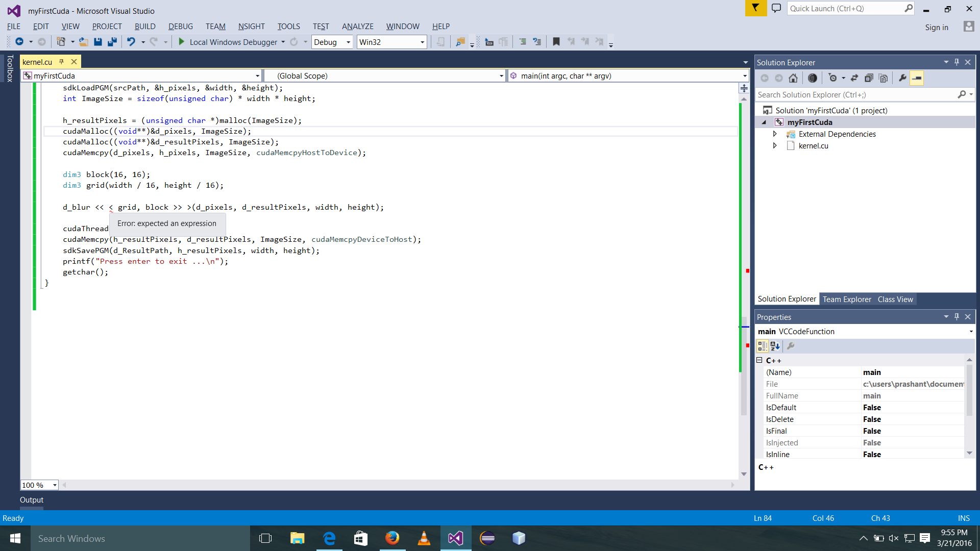This screenshot has width=980, height=551.
Task: Click the Navigate Backward arrow in main toolbar
Action: (19, 42)
